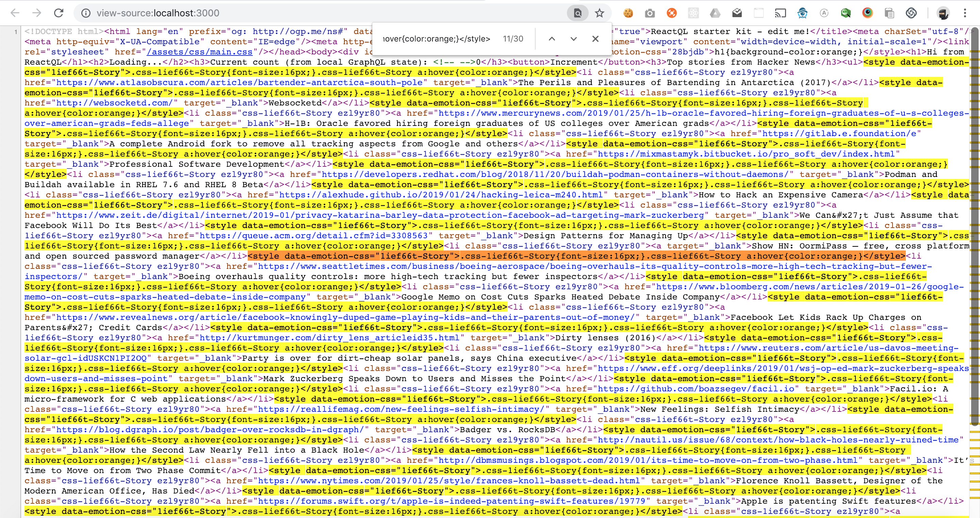Toggle the bookmark star for this page
This screenshot has height=518, width=980.
599,13
